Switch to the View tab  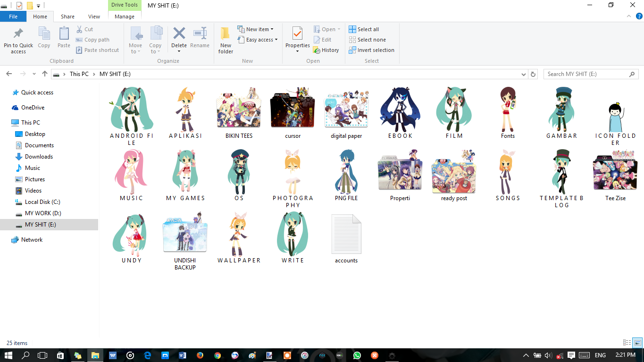point(94,17)
